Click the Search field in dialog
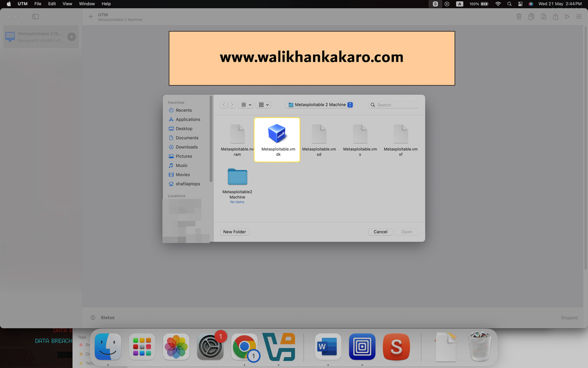588x368 pixels. [393, 105]
